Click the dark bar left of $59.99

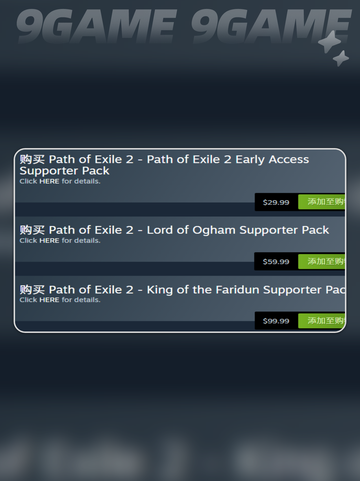pyautogui.click(x=135, y=268)
